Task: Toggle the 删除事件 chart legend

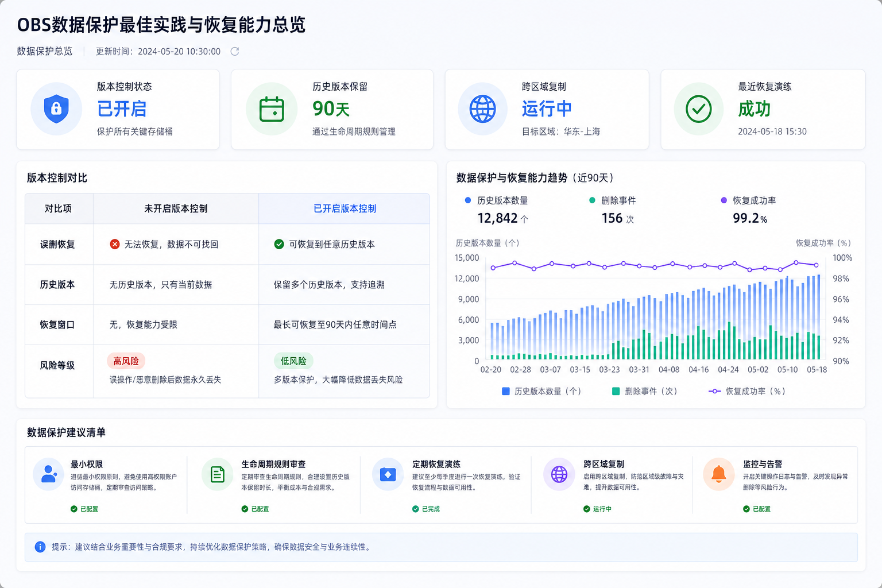Action: (645, 391)
